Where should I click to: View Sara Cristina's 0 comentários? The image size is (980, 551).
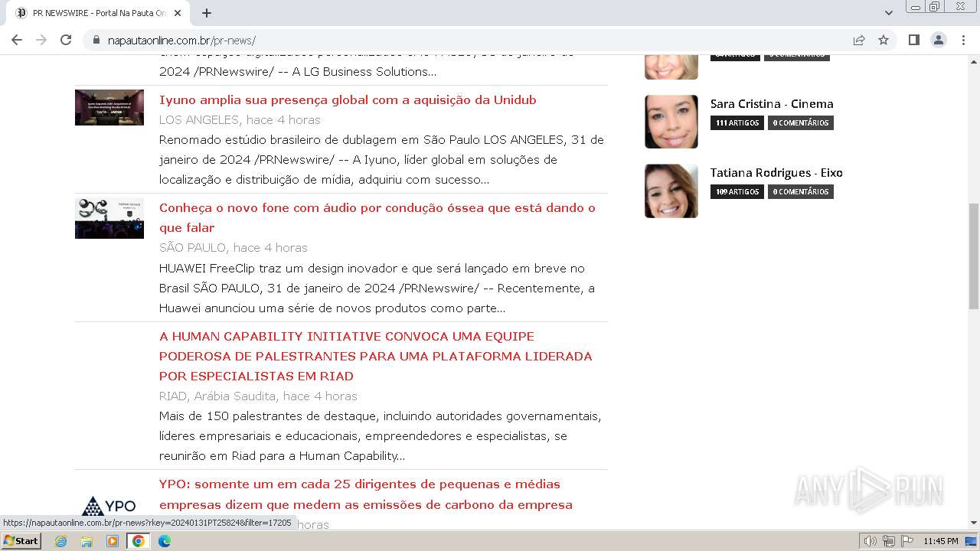pos(801,122)
